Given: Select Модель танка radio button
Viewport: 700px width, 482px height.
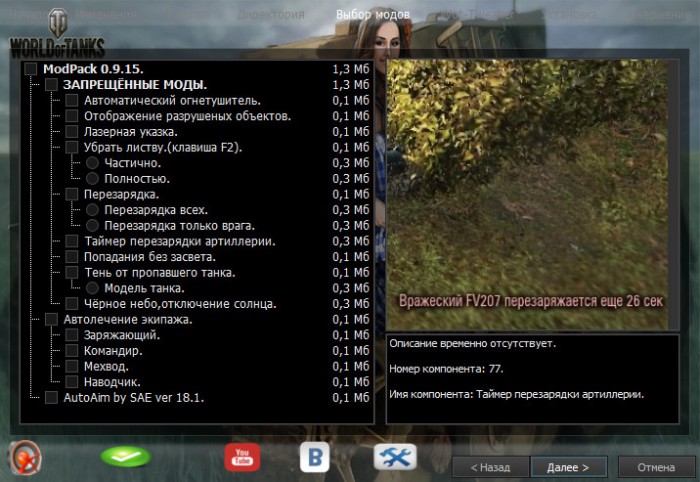Looking at the screenshot, I should click(92, 288).
